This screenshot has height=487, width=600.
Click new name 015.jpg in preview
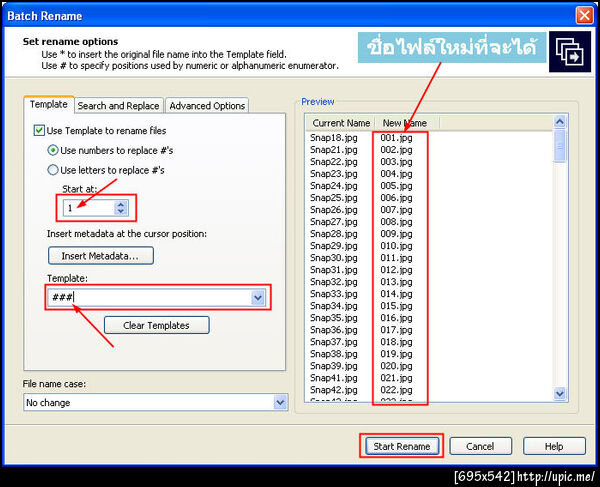[396, 306]
